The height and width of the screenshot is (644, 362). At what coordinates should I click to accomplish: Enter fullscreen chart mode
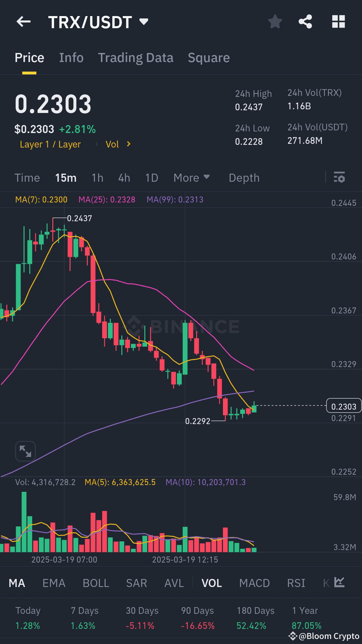pos(25,451)
